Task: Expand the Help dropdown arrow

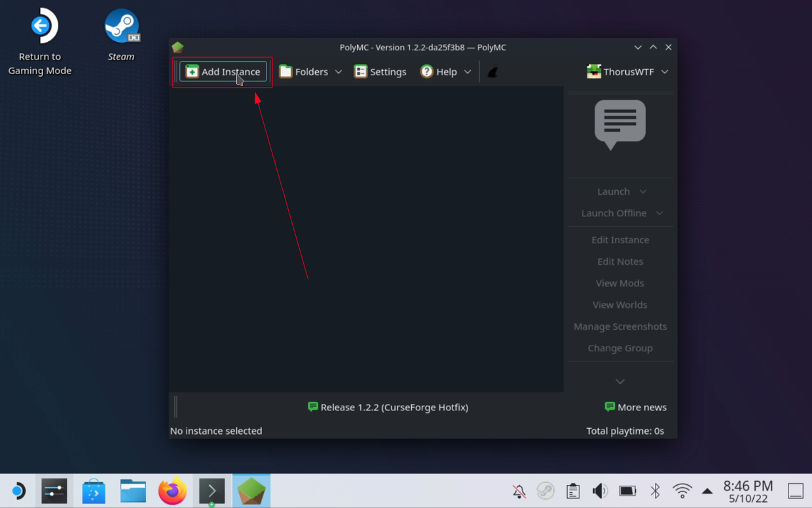Action: [468, 71]
